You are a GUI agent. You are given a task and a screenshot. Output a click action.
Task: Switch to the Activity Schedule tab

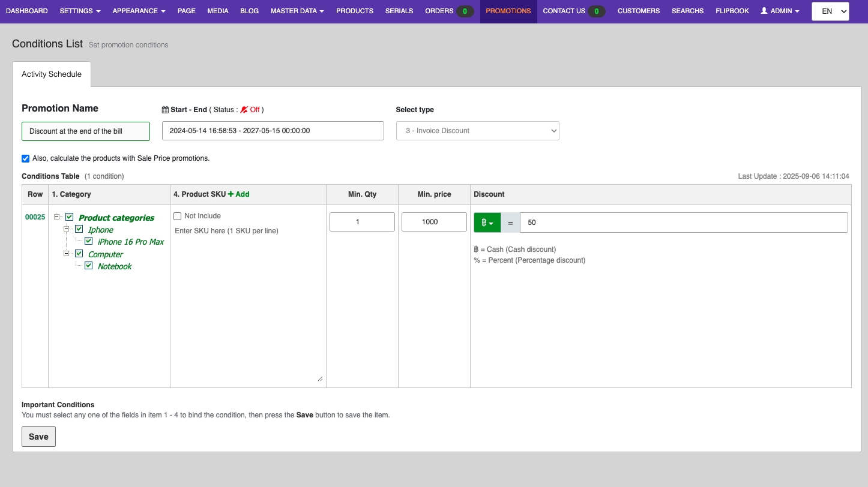point(52,74)
